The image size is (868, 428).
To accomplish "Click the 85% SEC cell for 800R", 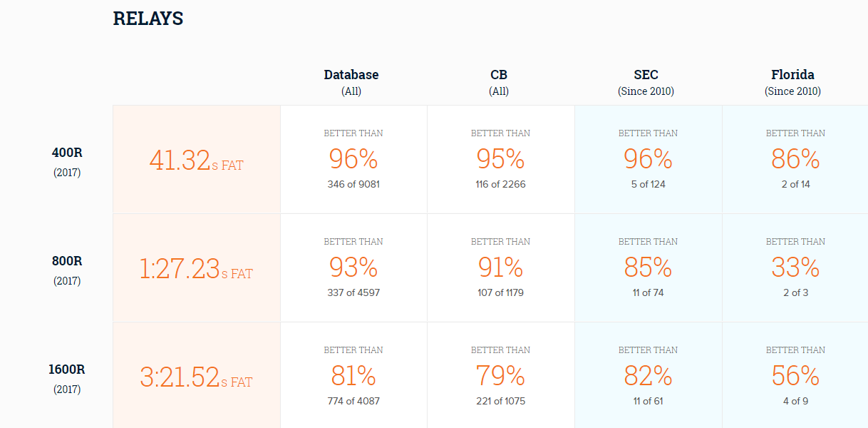I will click(x=649, y=268).
